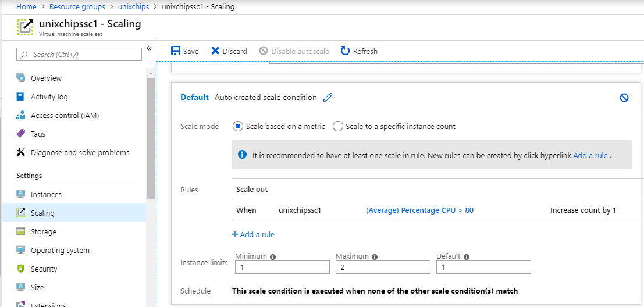The image size is (644, 307).
Task: Click the Overview monitor icon
Action: [x=20, y=78]
